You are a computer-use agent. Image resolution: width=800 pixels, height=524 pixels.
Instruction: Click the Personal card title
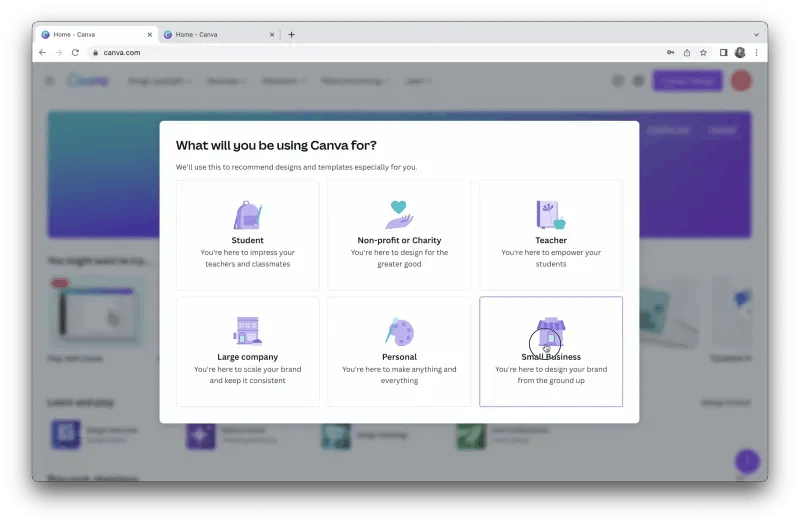tap(399, 357)
